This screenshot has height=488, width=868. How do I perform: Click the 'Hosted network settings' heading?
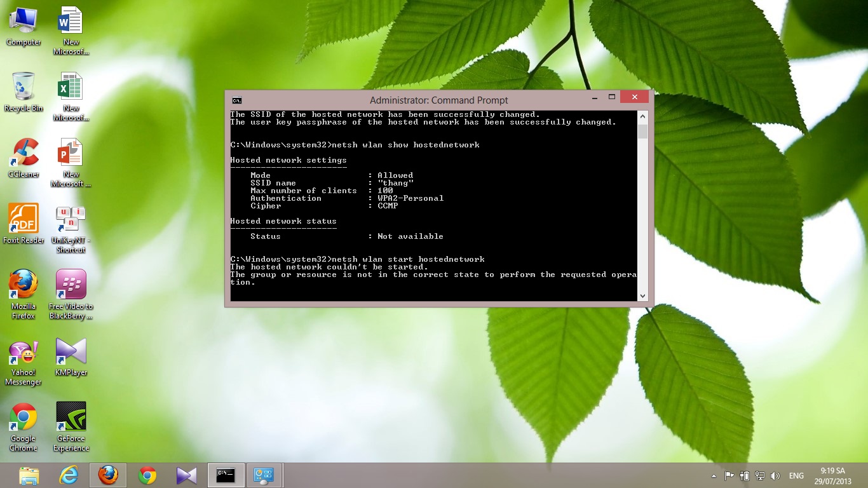tap(288, 160)
